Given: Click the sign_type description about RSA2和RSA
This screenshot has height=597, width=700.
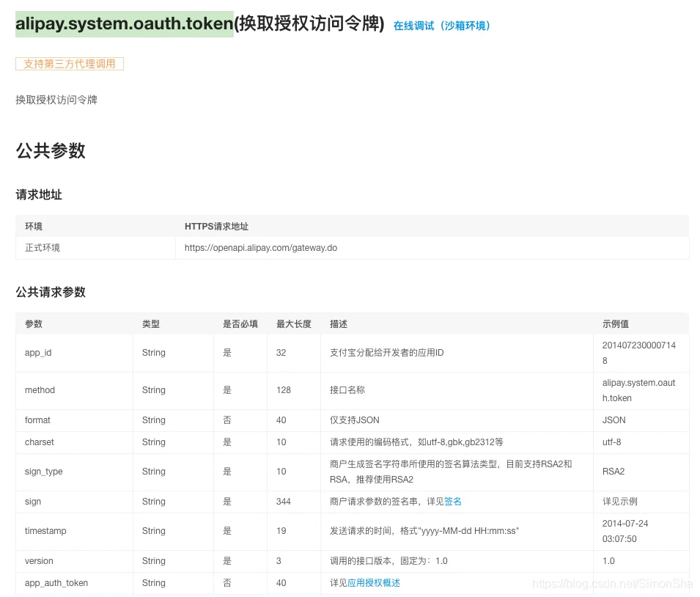Looking at the screenshot, I should tap(451, 472).
